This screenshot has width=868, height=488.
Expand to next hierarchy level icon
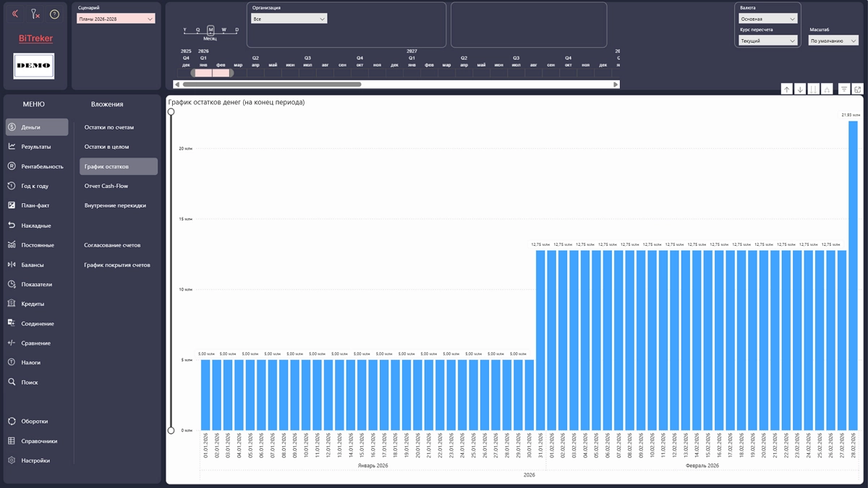tap(826, 89)
